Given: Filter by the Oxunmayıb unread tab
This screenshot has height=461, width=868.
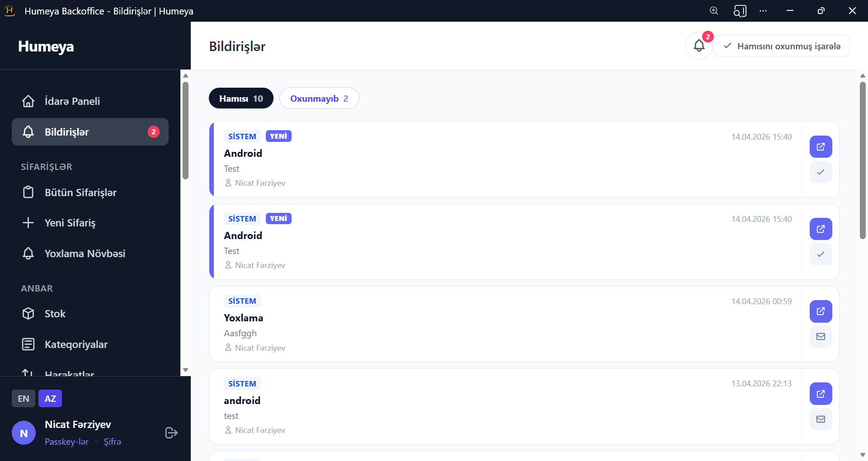Looking at the screenshot, I should tap(319, 99).
